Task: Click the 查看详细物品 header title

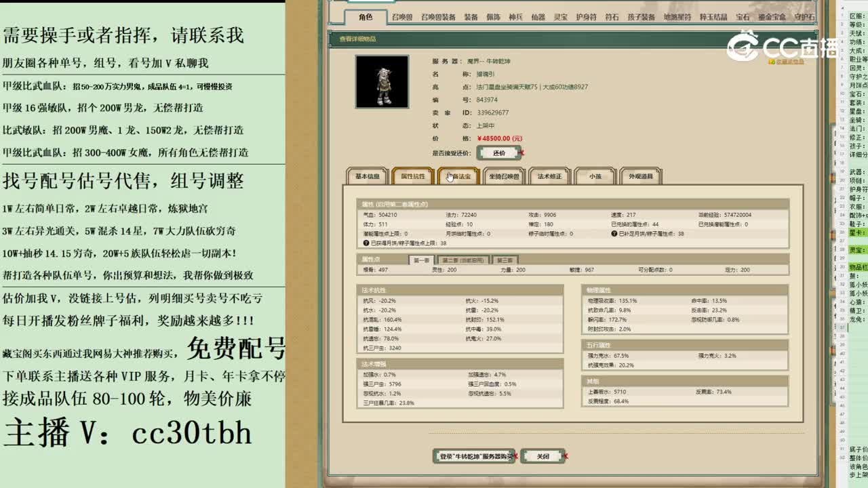Action: click(x=357, y=39)
